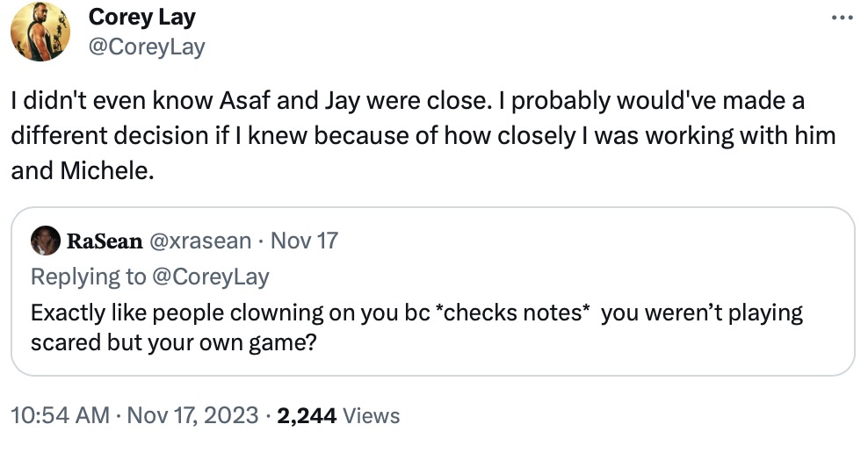This screenshot has width=868, height=453.
Task: Click the quoted tweet's Nov 17 date
Action: (304, 241)
